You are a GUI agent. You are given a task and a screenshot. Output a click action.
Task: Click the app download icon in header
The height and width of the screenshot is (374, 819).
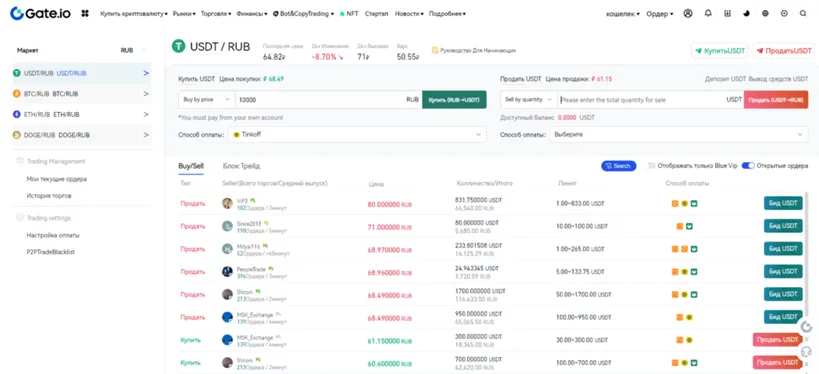727,14
